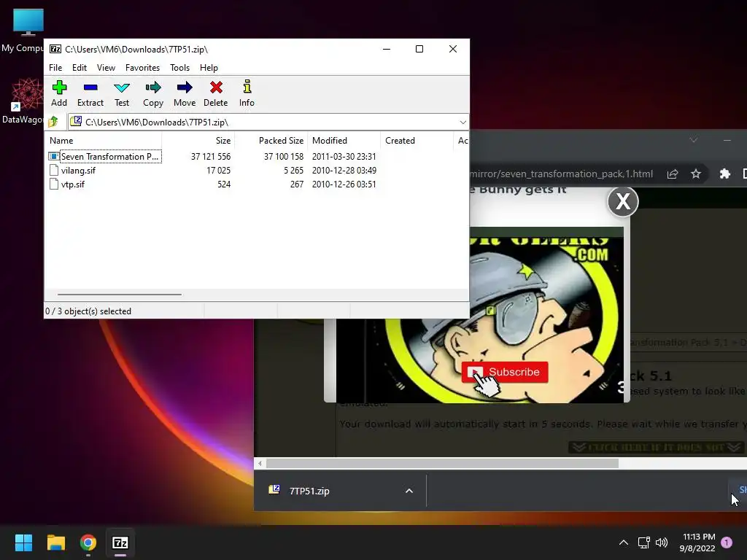Click the 37 121 556 size value

pyautogui.click(x=211, y=156)
